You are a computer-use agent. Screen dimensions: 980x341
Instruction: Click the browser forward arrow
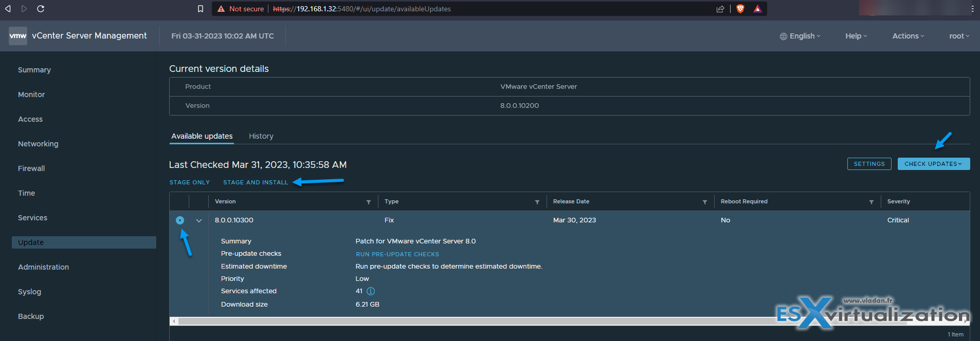click(x=24, y=9)
